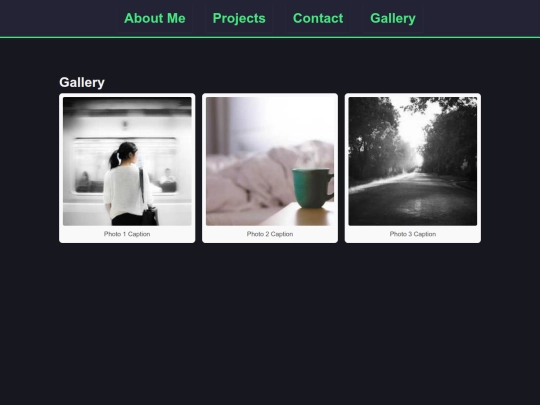Click the empty dark area below the gallery

270,324
